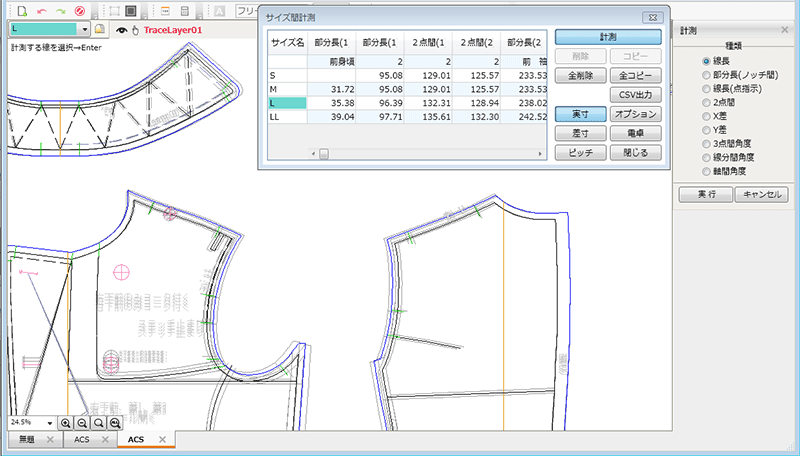Click the 実寸 button
The image size is (800, 456).
[581, 114]
